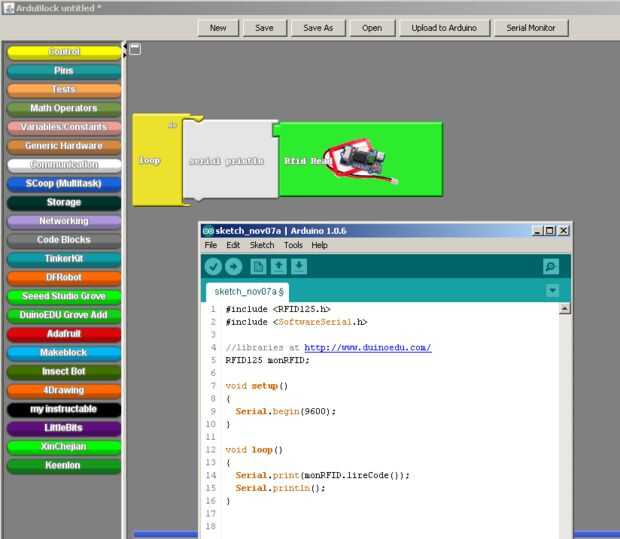This screenshot has height=539, width=620.
Task: Open the 4Drawing drawer
Action: (x=64, y=390)
